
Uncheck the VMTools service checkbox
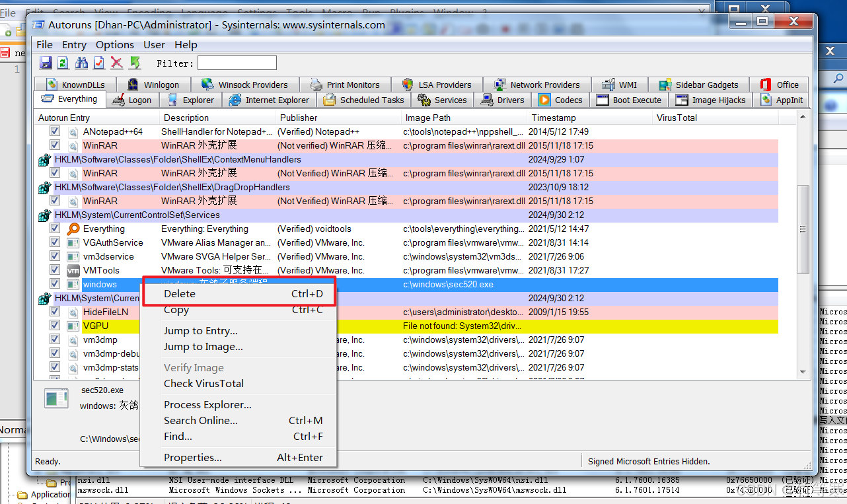(55, 270)
